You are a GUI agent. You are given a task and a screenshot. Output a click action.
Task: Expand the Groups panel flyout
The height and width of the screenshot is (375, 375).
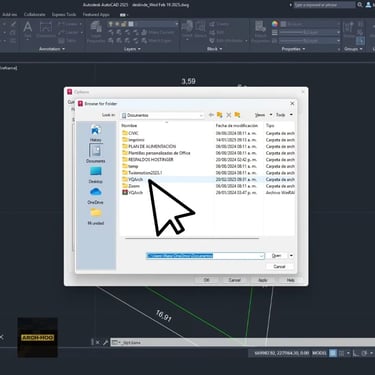pos(353,49)
